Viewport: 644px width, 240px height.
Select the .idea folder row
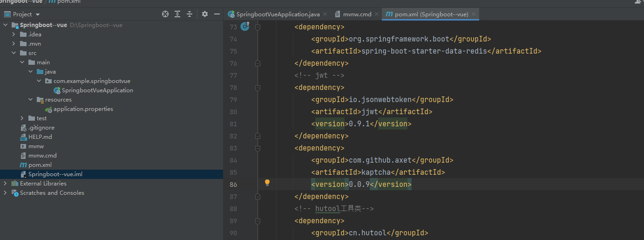[34, 34]
